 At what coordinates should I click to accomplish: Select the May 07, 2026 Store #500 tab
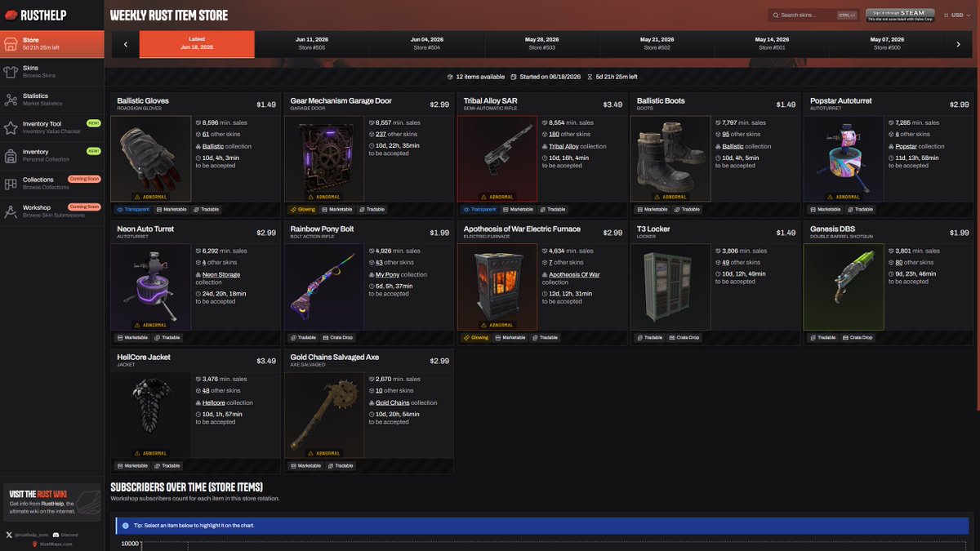[886, 44]
